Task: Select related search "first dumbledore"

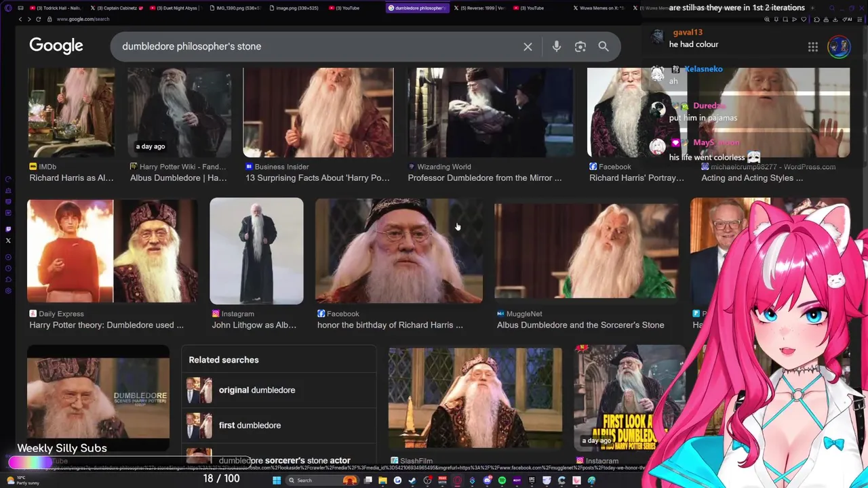Action: tap(279, 426)
